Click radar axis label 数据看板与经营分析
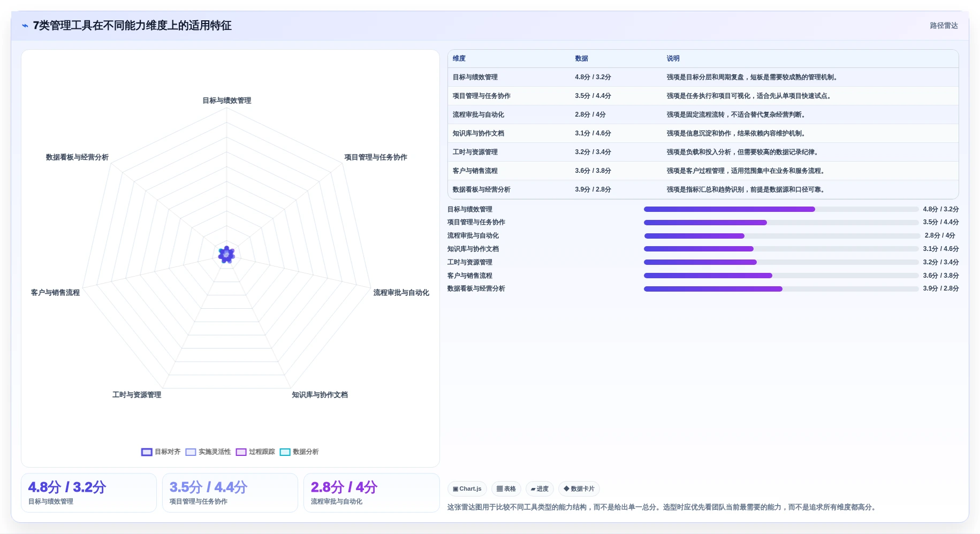This screenshot has height=534, width=980. pyautogui.click(x=77, y=157)
